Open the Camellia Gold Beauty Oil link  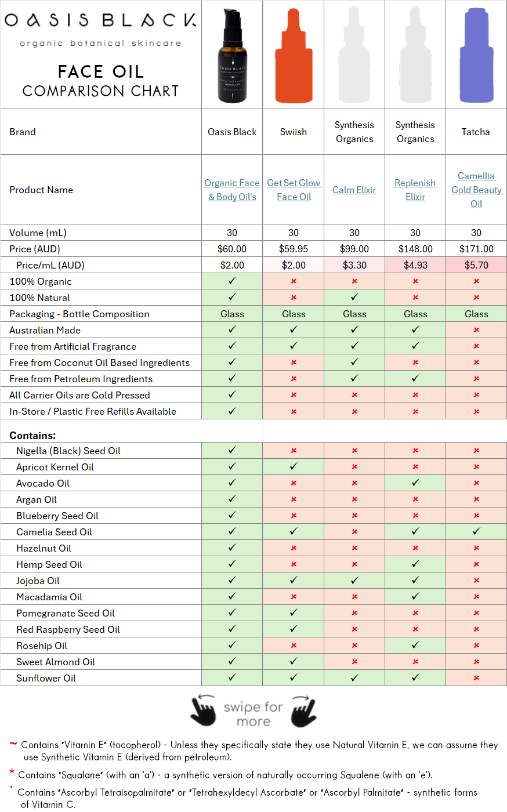[476, 190]
